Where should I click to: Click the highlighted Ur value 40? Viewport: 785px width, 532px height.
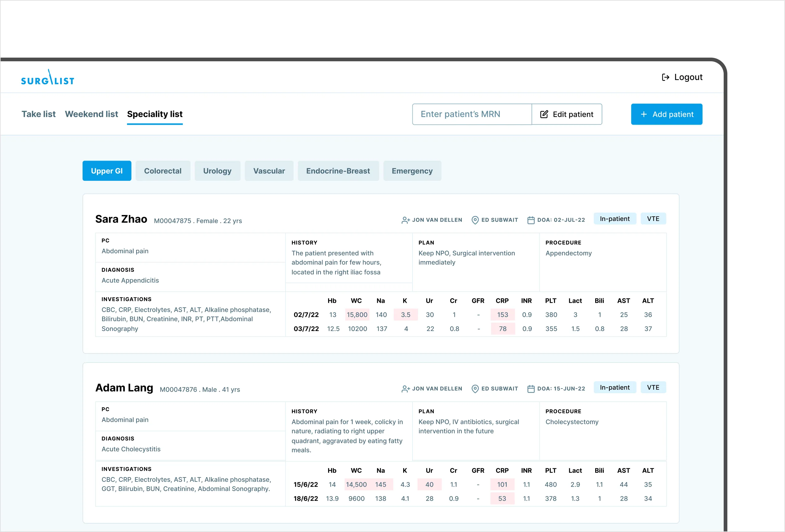coord(429,485)
